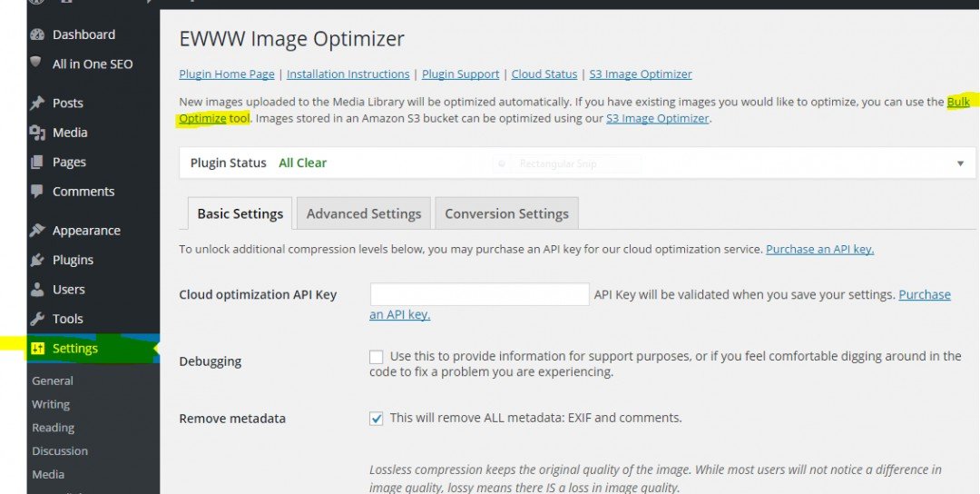Click the Dashboard gauge icon

click(37, 35)
